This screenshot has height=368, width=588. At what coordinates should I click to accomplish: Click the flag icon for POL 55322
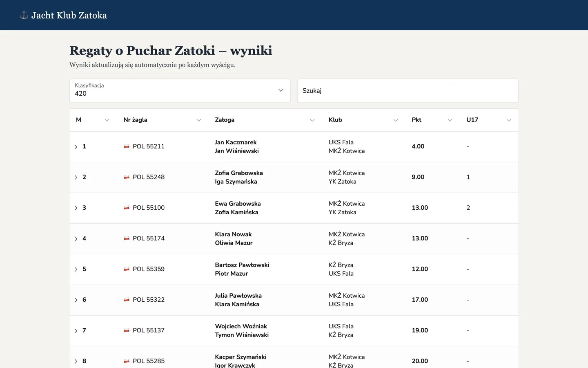coord(127,300)
